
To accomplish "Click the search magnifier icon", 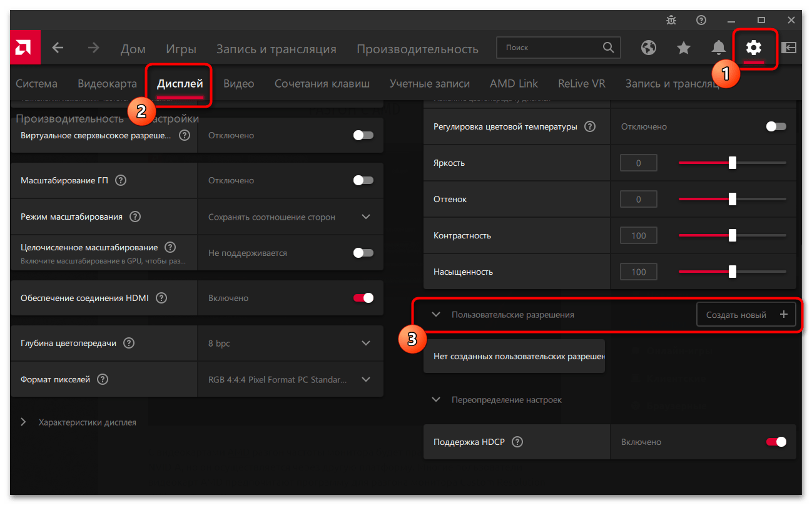I will pyautogui.click(x=608, y=48).
